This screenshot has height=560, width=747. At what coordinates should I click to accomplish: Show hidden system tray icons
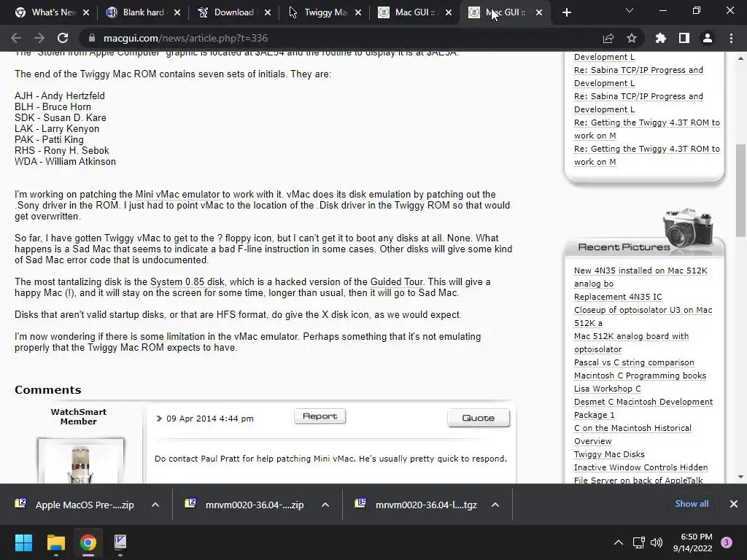[619, 542]
